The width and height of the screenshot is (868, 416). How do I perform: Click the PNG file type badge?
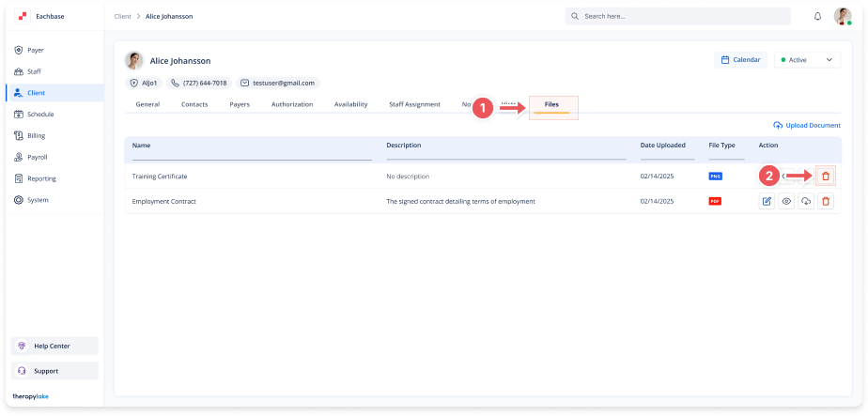715,177
